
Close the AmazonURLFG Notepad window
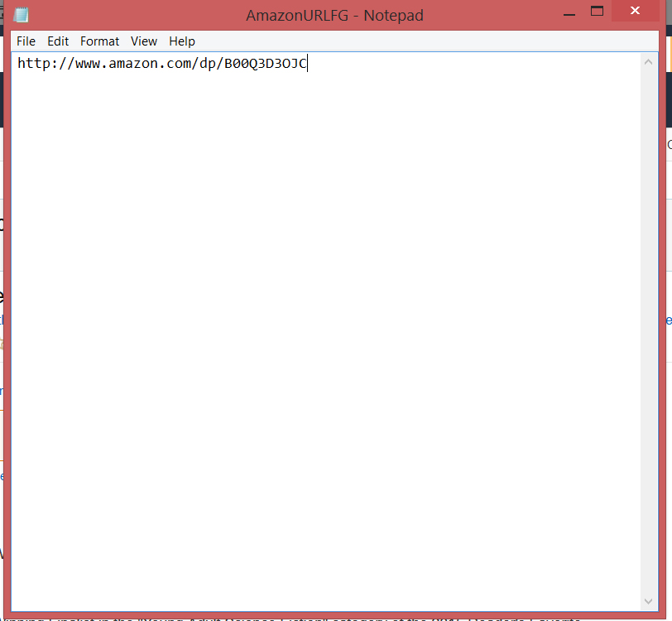[635, 11]
